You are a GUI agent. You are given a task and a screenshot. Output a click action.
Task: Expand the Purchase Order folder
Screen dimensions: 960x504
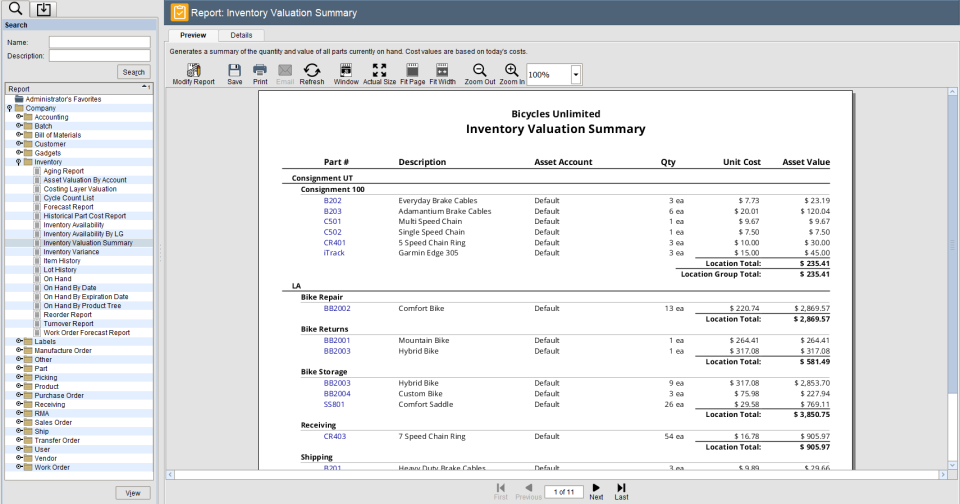[18, 395]
